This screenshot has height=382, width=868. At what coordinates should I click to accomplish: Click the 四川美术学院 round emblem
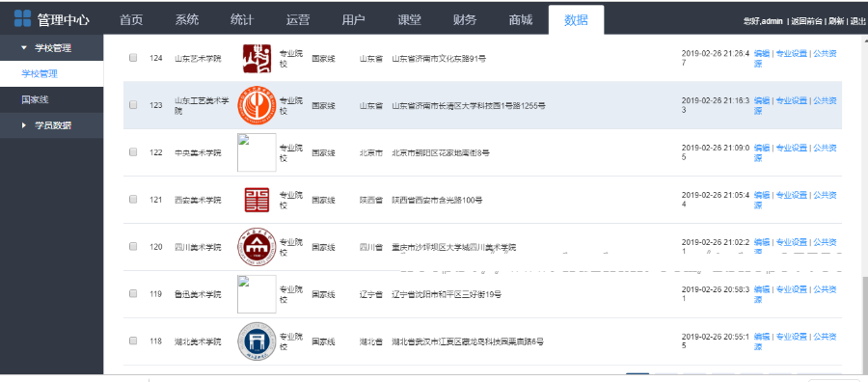point(257,247)
